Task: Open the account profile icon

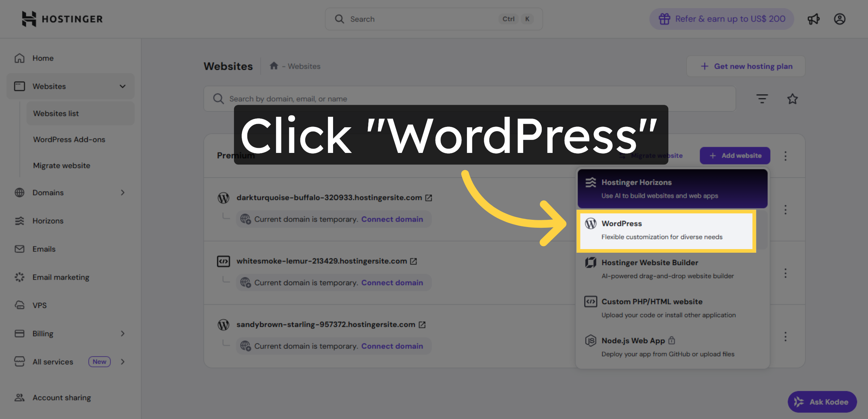Action: (x=840, y=19)
